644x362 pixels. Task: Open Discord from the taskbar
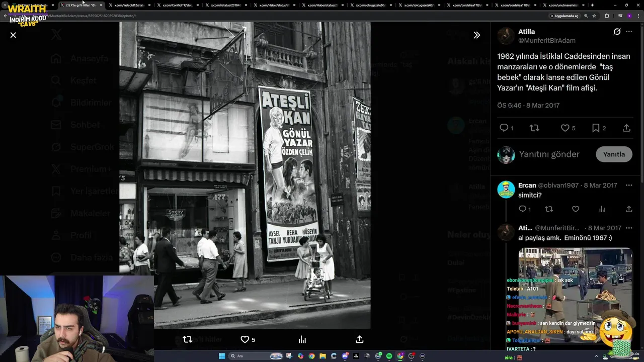pos(345,356)
